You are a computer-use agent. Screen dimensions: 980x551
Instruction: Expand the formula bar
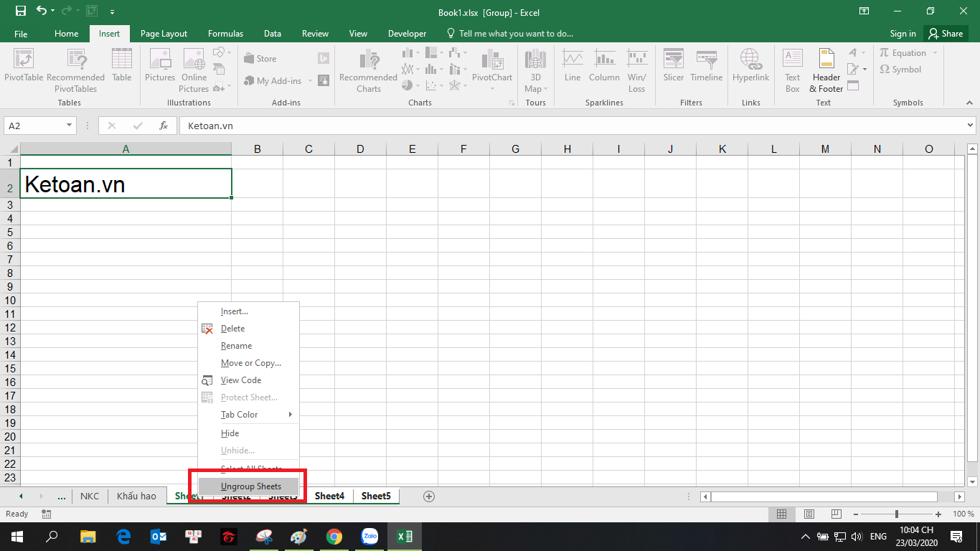coord(971,126)
